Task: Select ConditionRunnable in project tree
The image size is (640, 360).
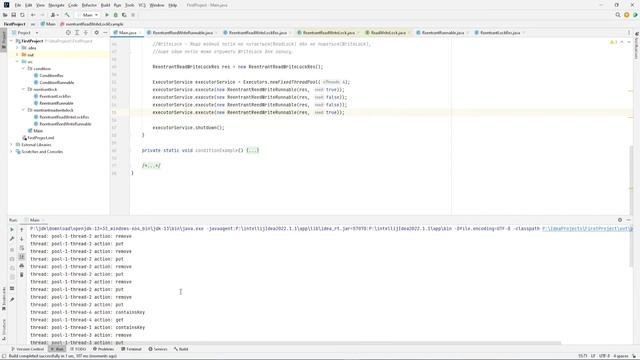Action: (56, 82)
